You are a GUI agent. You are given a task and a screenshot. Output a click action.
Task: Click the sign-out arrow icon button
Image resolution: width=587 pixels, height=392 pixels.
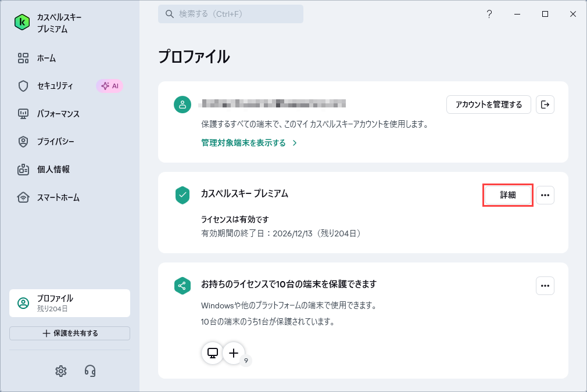(x=545, y=105)
